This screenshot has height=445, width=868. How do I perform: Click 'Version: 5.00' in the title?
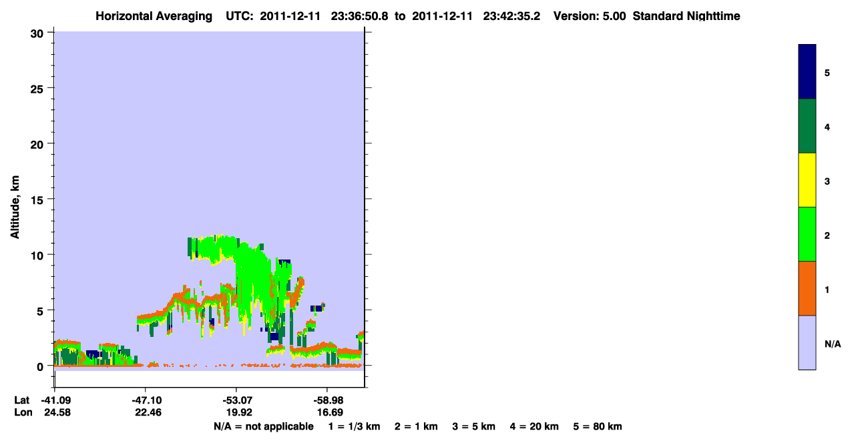[x=590, y=16]
